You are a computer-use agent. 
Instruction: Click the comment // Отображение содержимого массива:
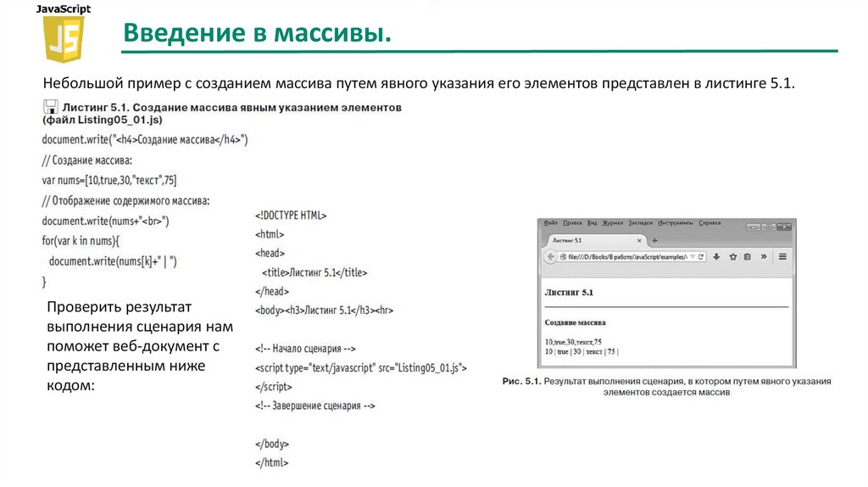125,200
